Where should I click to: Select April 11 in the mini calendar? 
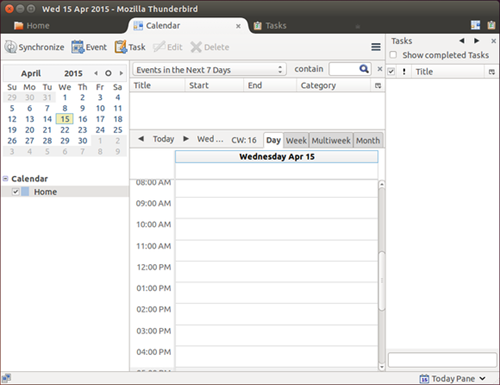(x=118, y=108)
